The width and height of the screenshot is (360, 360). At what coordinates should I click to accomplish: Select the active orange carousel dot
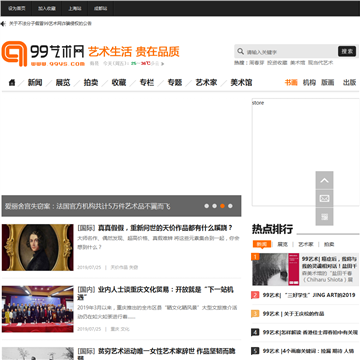click(222, 206)
